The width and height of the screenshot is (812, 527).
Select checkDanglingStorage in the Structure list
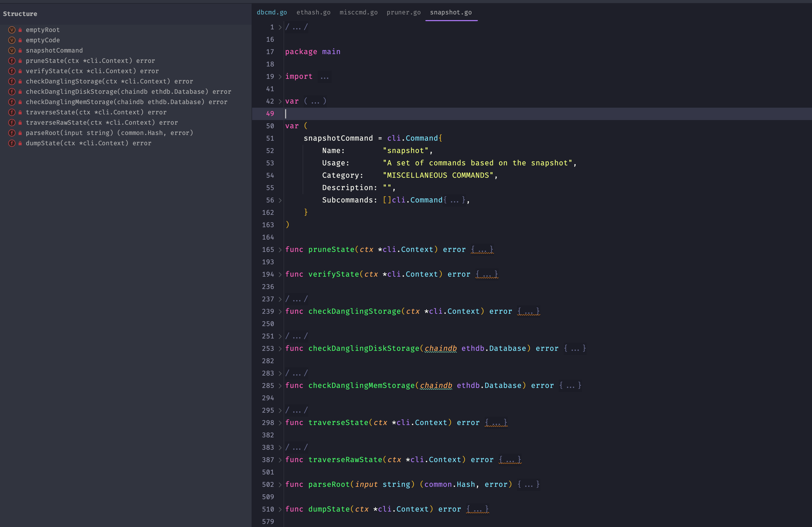click(110, 81)
